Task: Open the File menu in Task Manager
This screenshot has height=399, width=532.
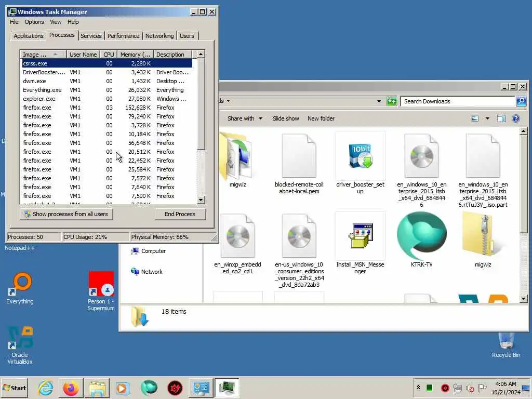Action: [x=14, y=22]
